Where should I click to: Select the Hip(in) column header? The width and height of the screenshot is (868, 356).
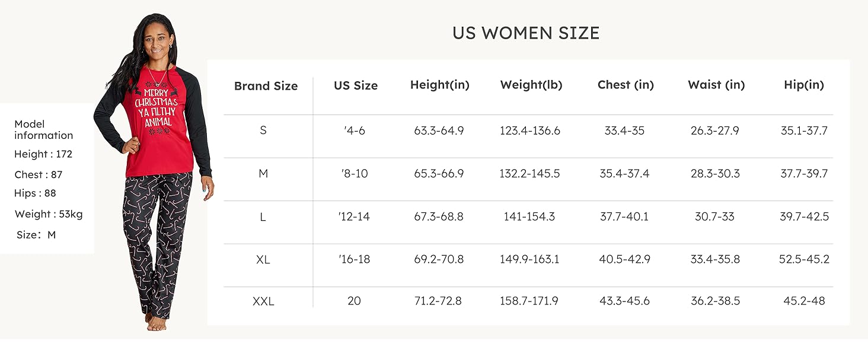[x=804, y=85]
